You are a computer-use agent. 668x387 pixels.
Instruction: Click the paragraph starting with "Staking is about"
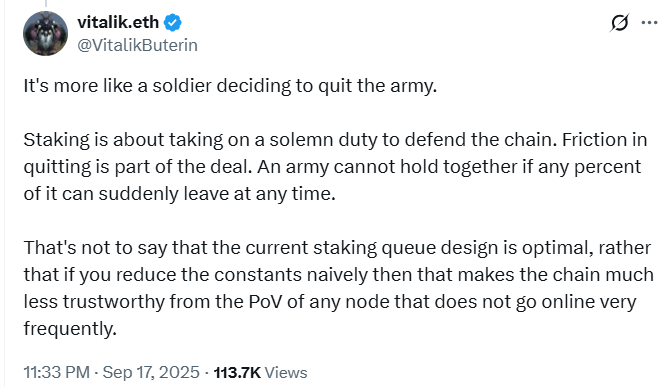(335, 167)
